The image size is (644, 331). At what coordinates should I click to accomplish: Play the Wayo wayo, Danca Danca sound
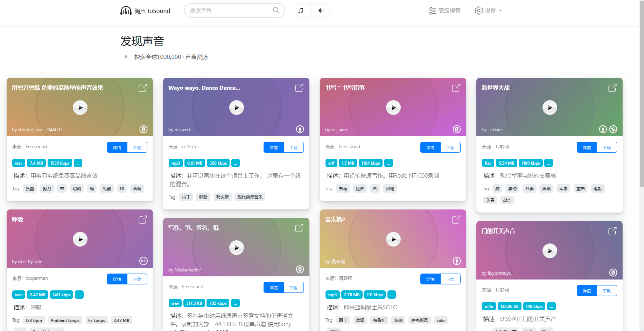click(237, 108)
